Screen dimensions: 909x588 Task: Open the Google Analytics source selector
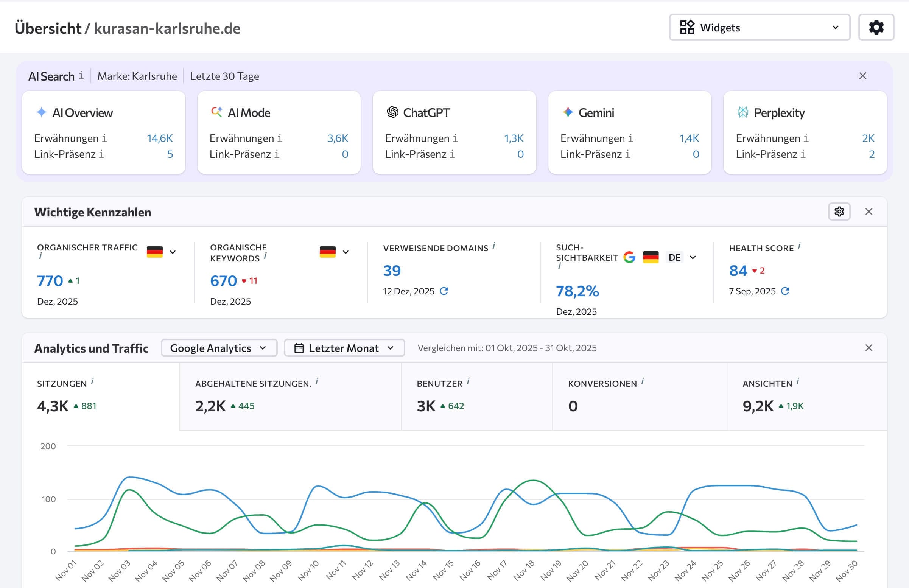pyautogui.click(x=218, y=348)
